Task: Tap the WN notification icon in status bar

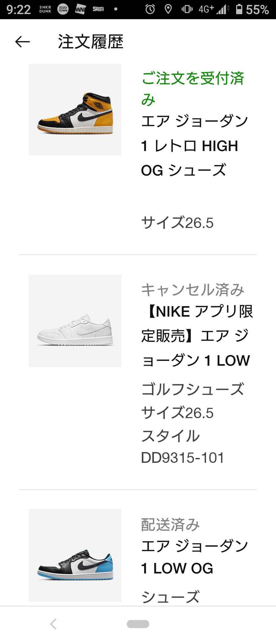Action: pos(80,9)
